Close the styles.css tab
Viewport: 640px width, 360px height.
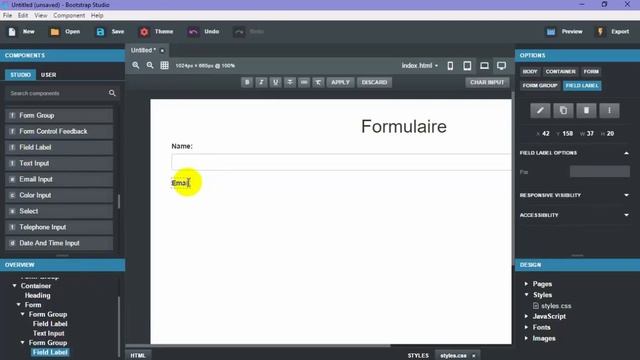click(x=474, y=356)
